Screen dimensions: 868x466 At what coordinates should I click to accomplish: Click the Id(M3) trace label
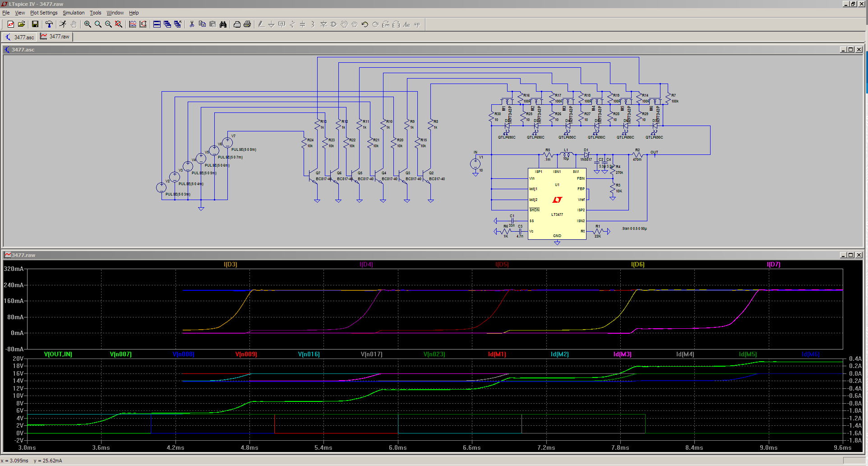(623, 354)
